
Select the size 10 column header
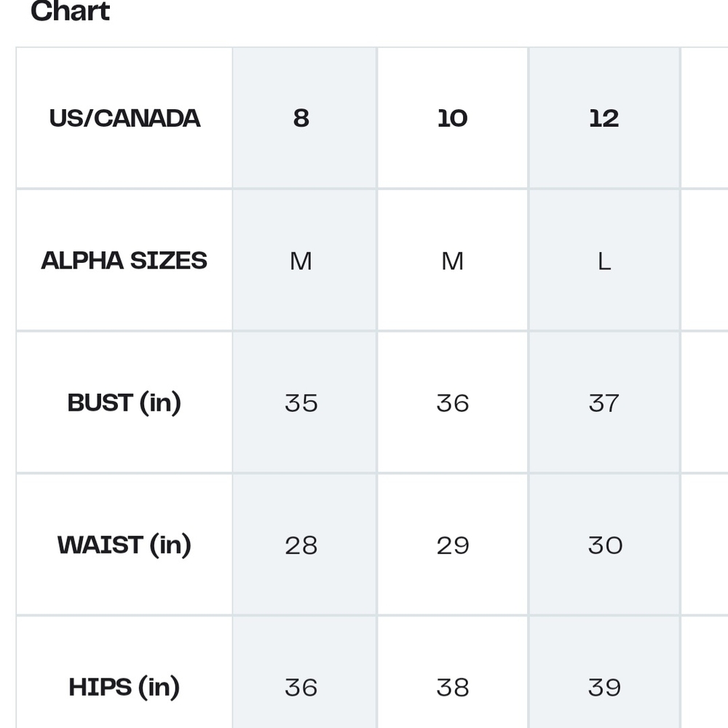point(453,118)
